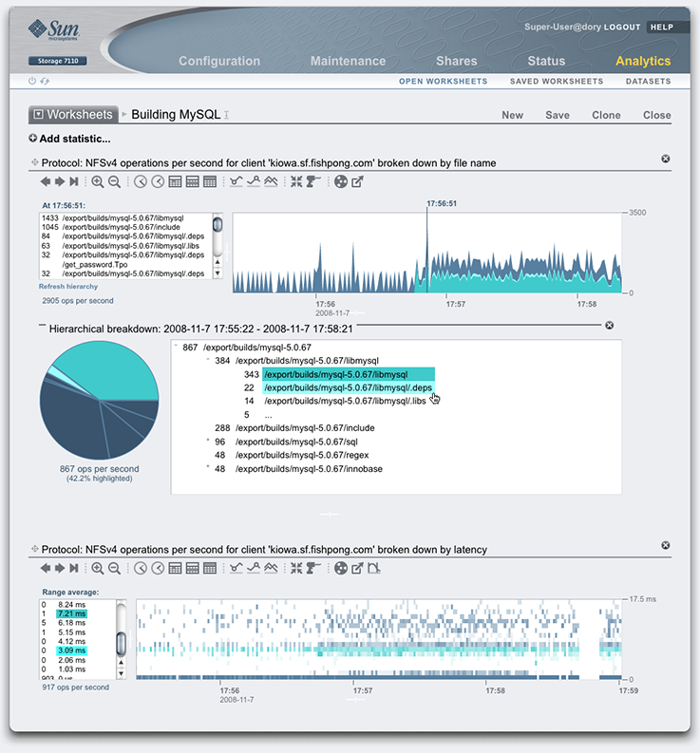Click Refresh hierarchy link
Screen dimensions: 700x753
tap(68, 286)
